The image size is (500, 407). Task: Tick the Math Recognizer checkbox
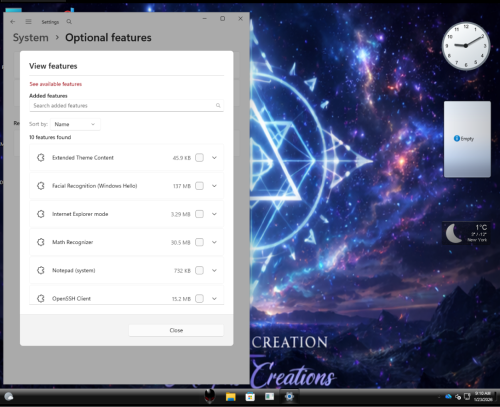tap(199, 242)
